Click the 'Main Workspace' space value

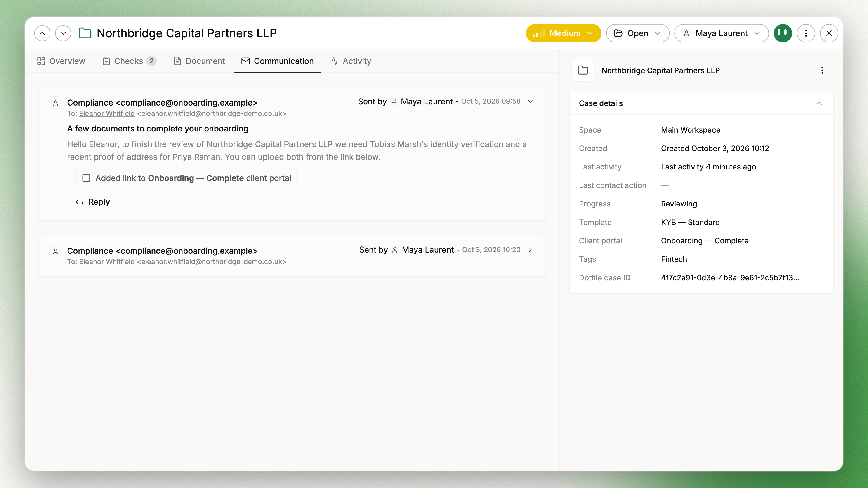[690, 130]
